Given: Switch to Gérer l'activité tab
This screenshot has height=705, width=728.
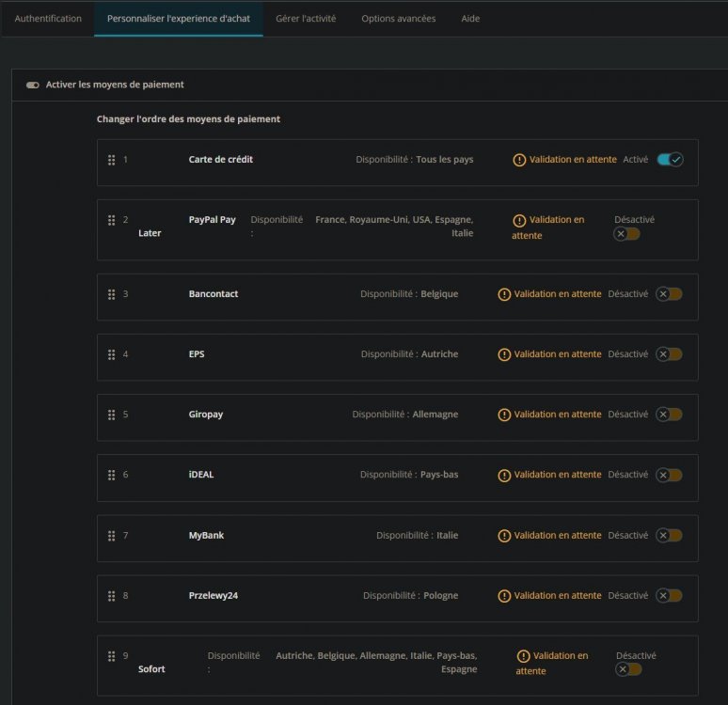Looking at the screenshot, I should point(306,19).
